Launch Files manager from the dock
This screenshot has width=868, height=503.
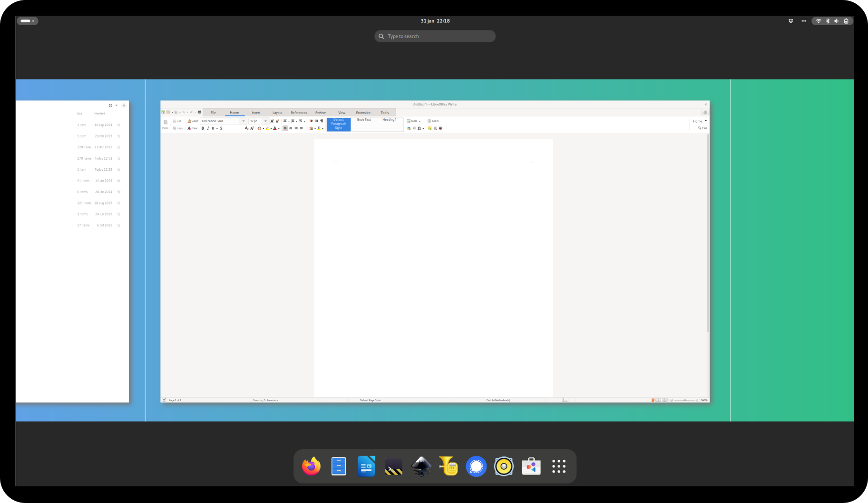[339, 466]
